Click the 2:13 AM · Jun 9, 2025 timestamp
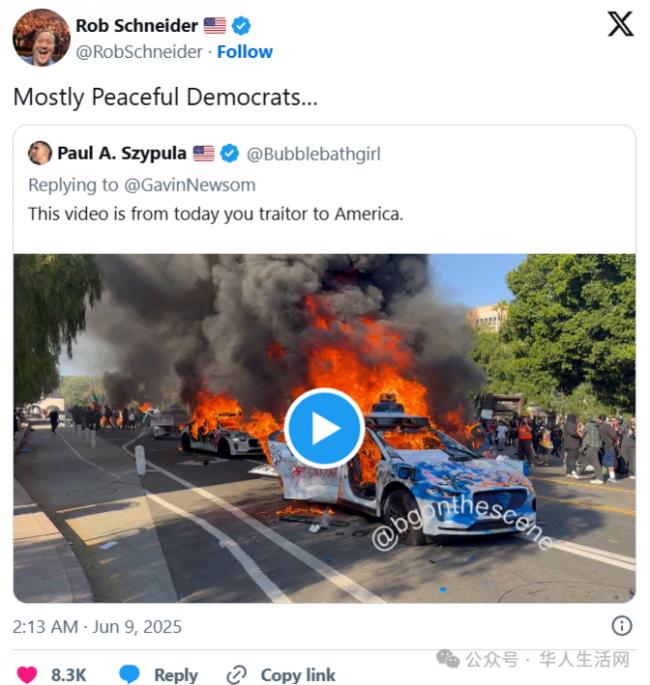The image size is (650, 685). tap(97, 627)
